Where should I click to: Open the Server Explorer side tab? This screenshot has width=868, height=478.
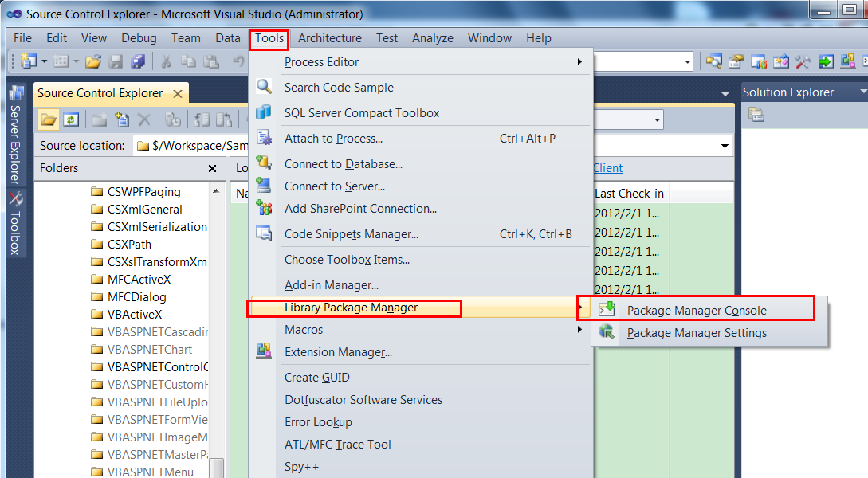coord(15,135)
